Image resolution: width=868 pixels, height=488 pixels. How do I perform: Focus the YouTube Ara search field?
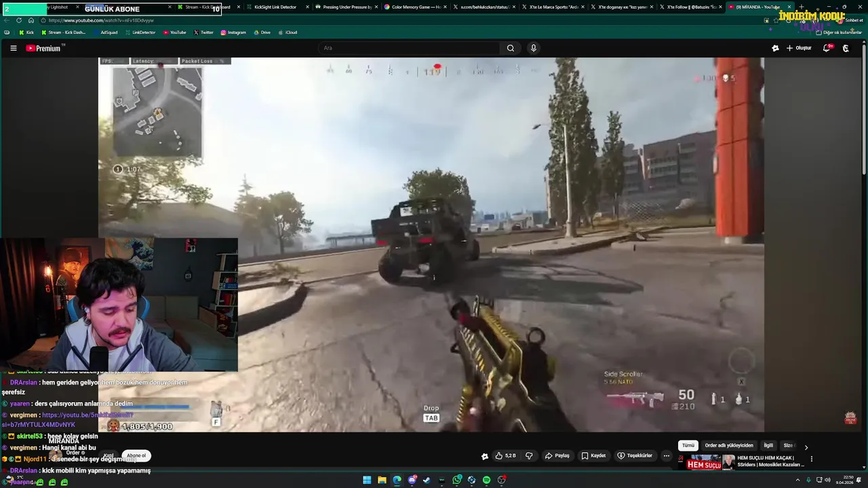point(410,48)
